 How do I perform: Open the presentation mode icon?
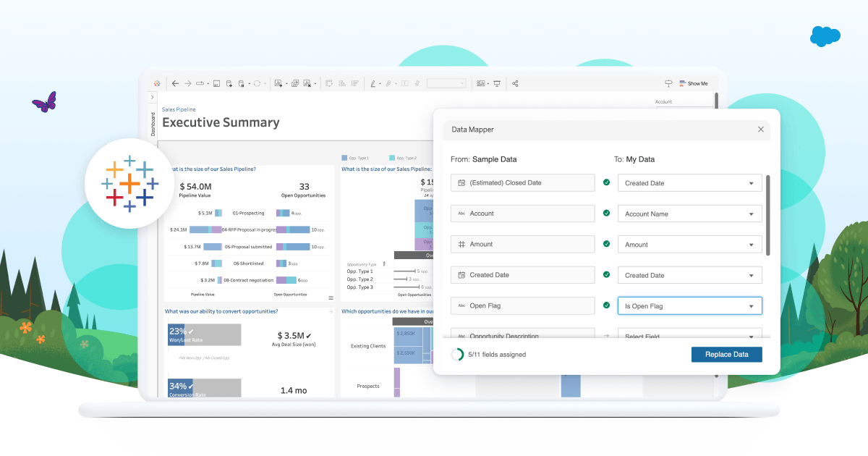tap(497, 84)
